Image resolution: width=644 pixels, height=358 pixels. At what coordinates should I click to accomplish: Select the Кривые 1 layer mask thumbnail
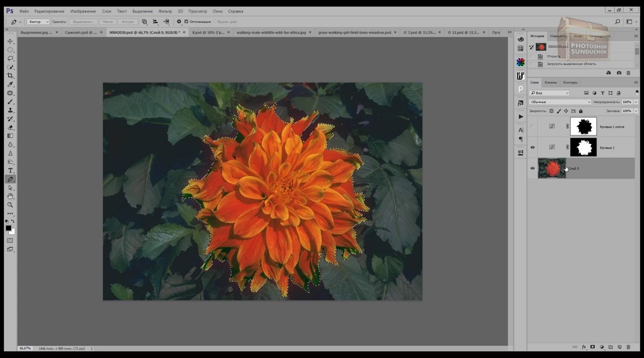(x=583, y=147)
